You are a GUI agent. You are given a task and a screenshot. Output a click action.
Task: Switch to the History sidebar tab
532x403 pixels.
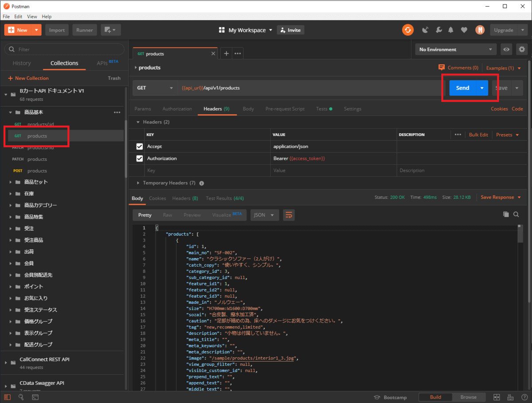(22, 63)
